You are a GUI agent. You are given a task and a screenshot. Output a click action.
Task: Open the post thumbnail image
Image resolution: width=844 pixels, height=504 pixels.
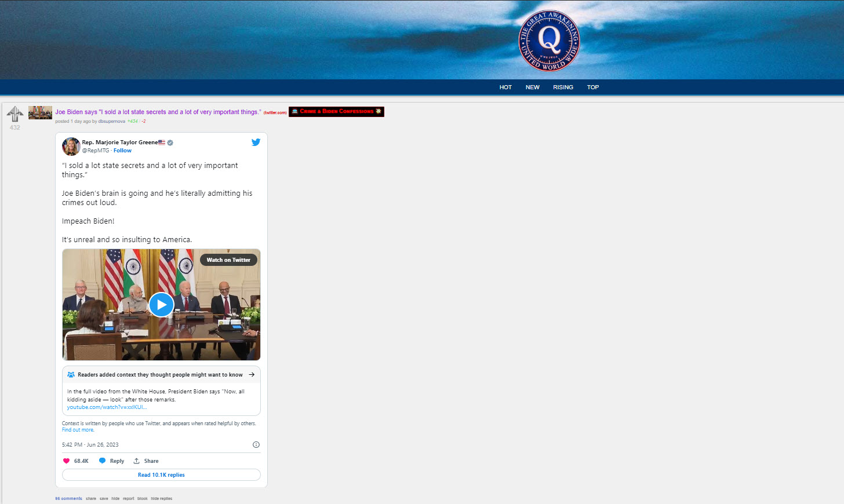click(40, 112)
